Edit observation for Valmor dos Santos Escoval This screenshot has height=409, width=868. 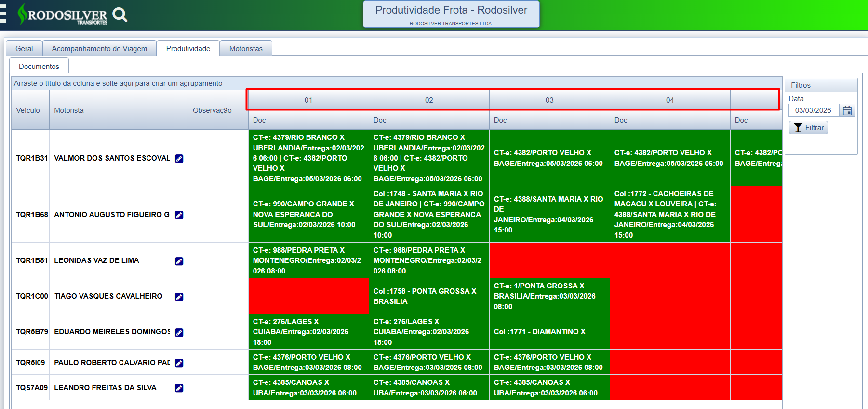179,158
